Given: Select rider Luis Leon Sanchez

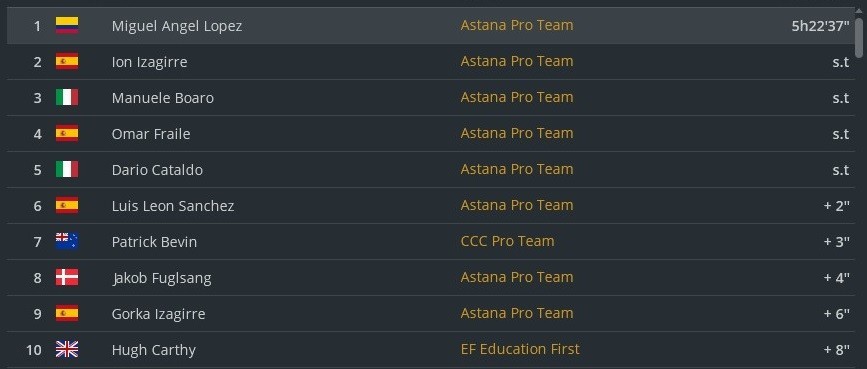Looking at the screenshot, I should pos(173,206).
